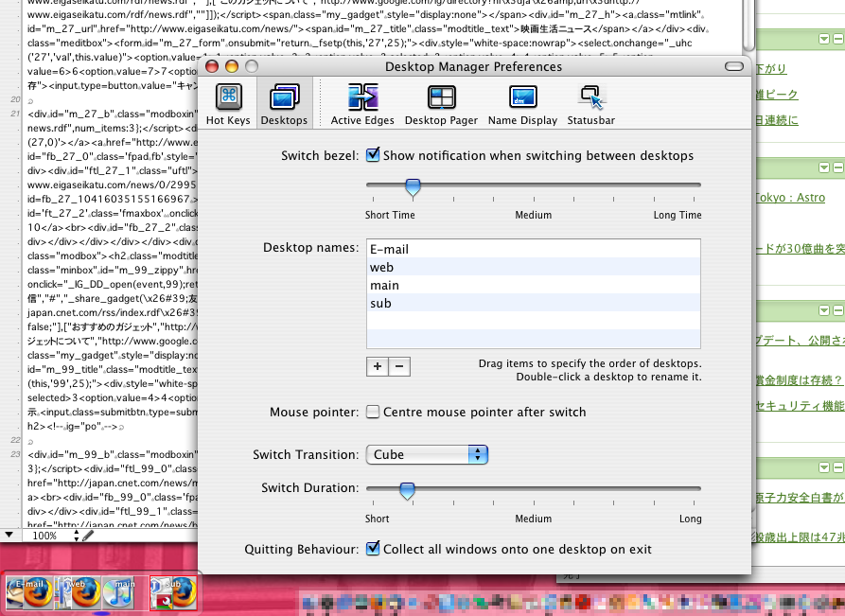Remove a desktop with the minus button
The image size is (845, 616).
click(399, 366)
